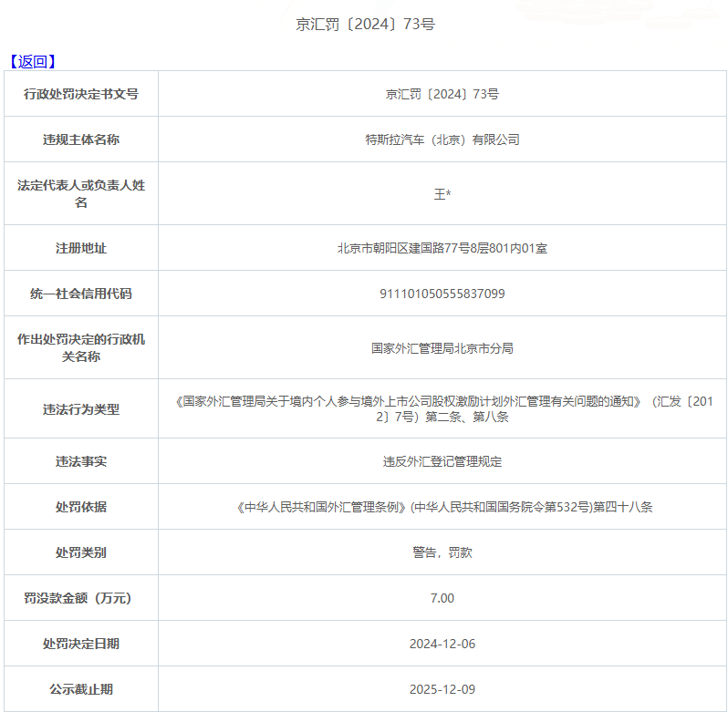Click the label 处罚类别
The height and width of the screenshot is (712, 728).
tap(81, 552)
